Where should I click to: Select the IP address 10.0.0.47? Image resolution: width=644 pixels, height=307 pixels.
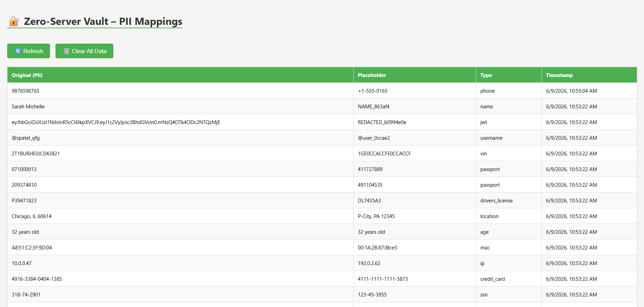coord(21,263)
